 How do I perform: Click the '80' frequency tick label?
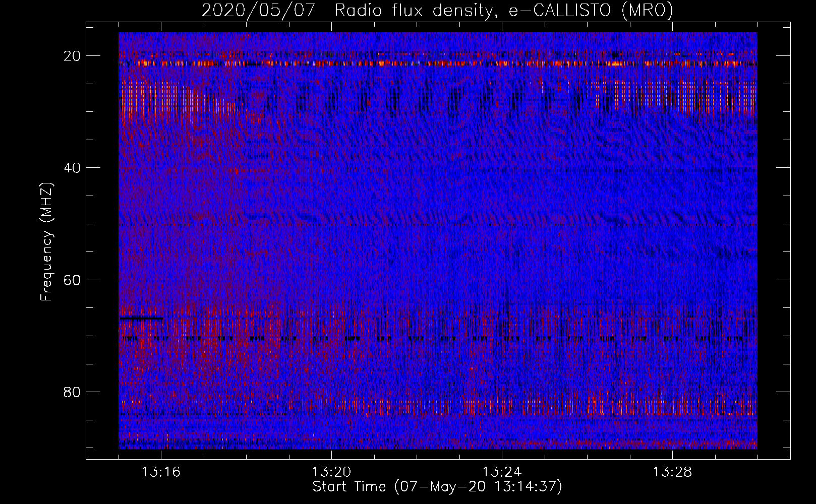pyautogui.click(x=72, y=392)
